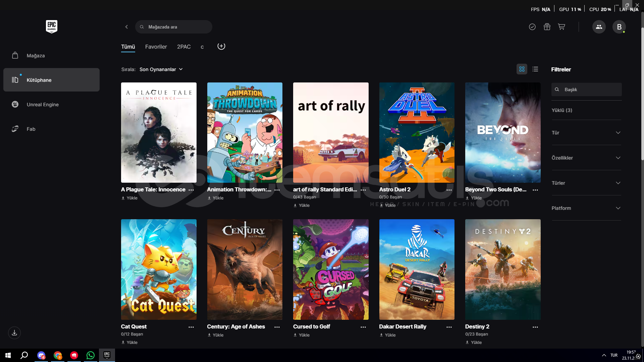Expand the Özellikler filter section

click(x=586, y=158)
